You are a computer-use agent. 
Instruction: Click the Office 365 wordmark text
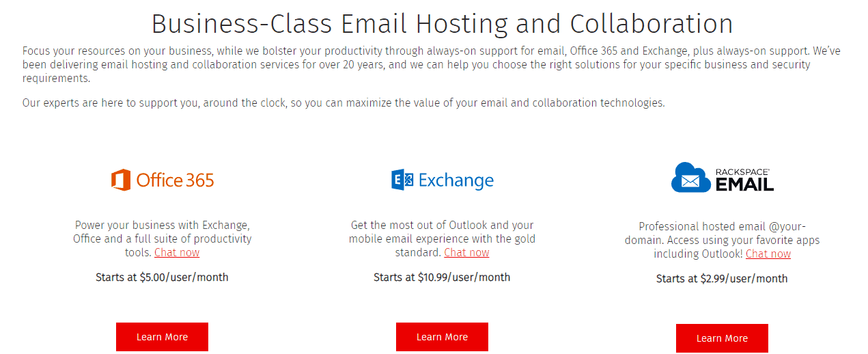pyautogui.click(x=175, y=180)
